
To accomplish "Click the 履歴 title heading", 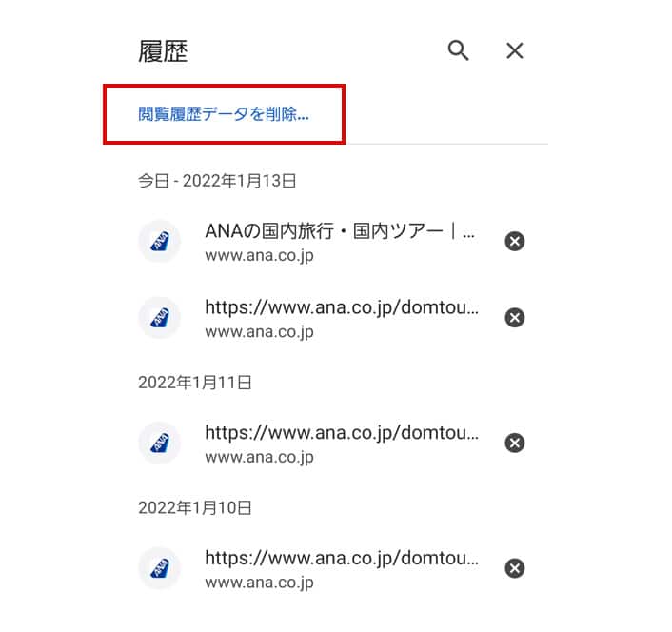I will tap(163, 51).
